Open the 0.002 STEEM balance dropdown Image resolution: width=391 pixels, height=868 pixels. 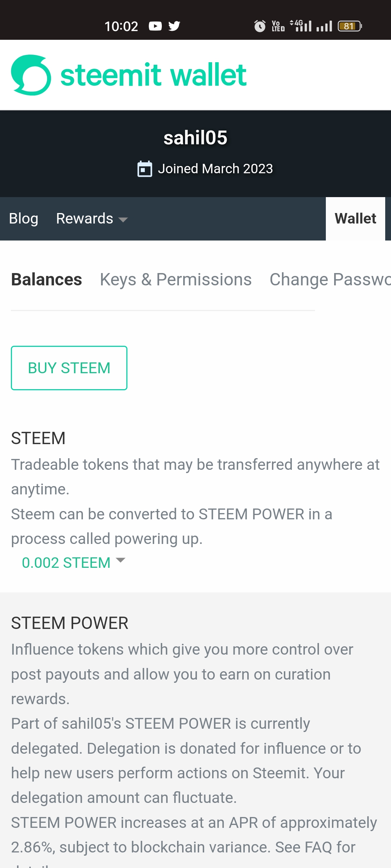(x=66, y=563)
